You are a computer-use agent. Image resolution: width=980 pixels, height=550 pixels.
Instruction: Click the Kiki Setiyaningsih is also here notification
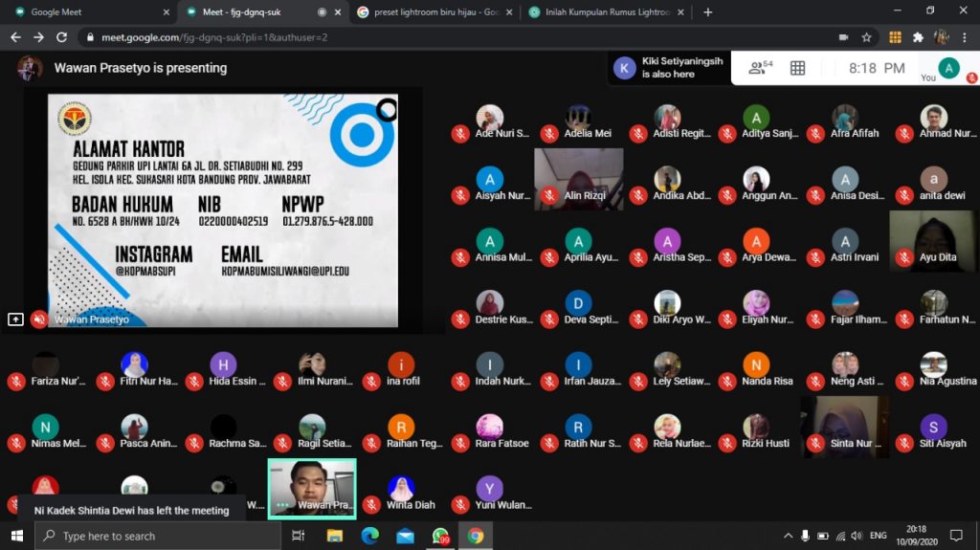668,68
